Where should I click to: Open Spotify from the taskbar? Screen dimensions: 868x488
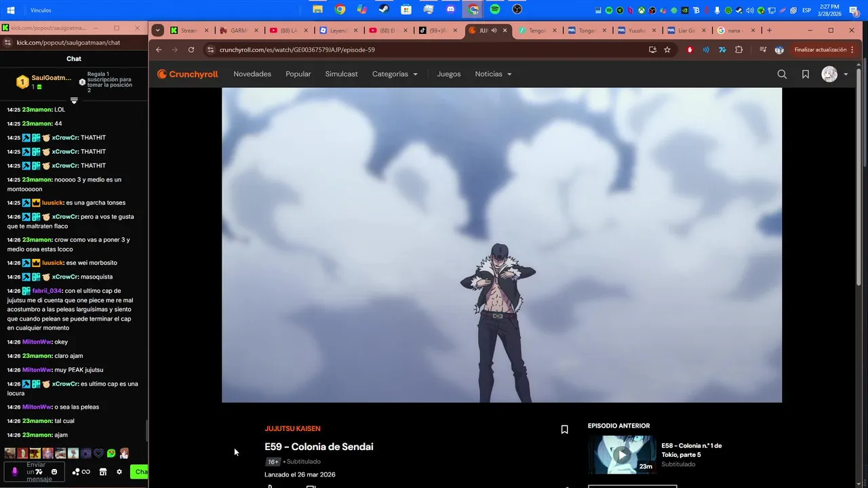(x=495, y=9)
